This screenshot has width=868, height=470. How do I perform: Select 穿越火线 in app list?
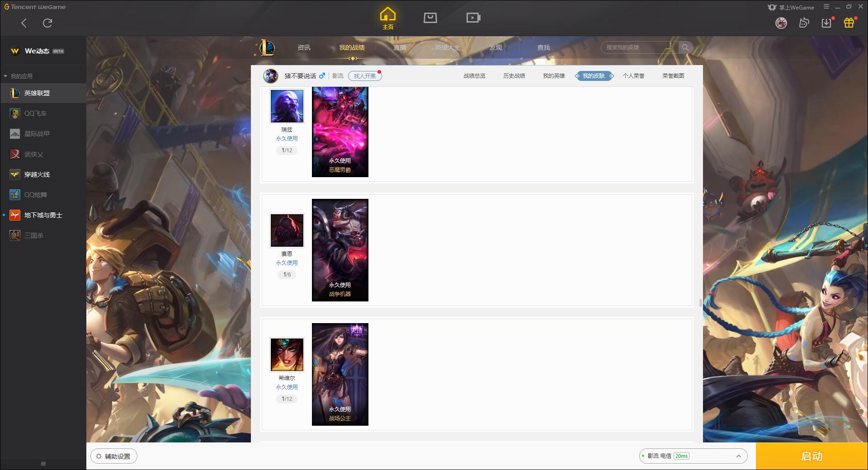point(43,174)
